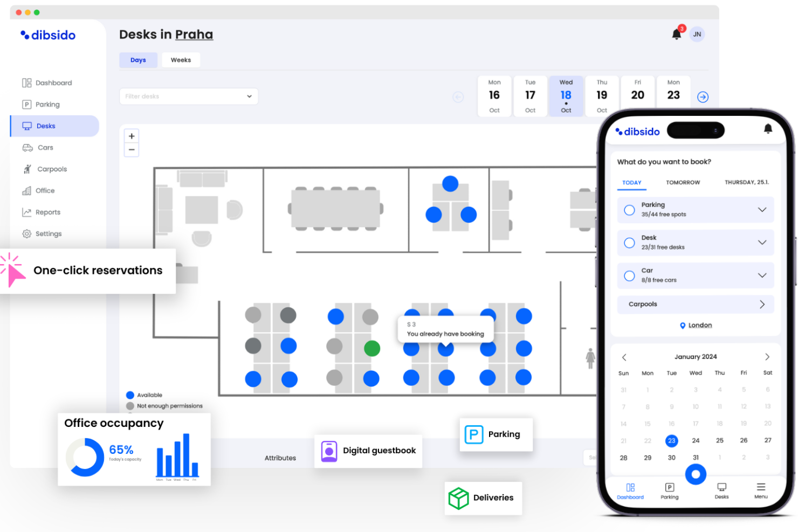The width and height of the screenshot is (798, 532).
Task: Click the Praha location link
Action: (194, 34)
